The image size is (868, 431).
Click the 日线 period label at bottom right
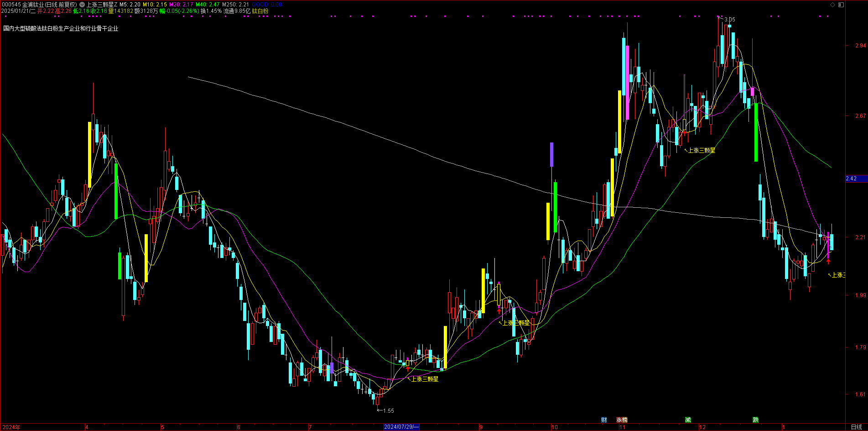856,427
